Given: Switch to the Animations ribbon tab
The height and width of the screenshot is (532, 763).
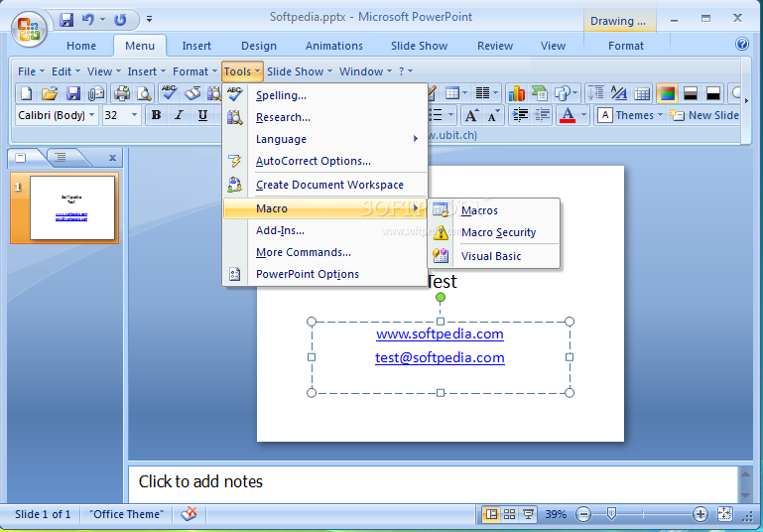Looking at the screenshot, I should coord(333,46).
